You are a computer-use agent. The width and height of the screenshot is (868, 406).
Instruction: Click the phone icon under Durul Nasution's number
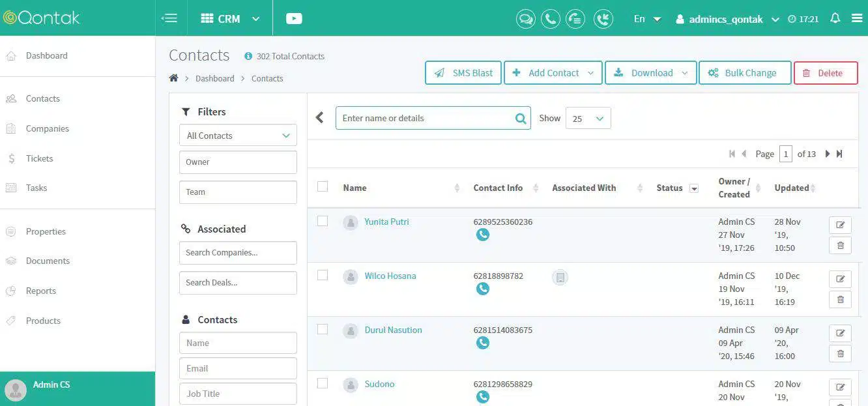pyautogui.click(x=483, y=343)
